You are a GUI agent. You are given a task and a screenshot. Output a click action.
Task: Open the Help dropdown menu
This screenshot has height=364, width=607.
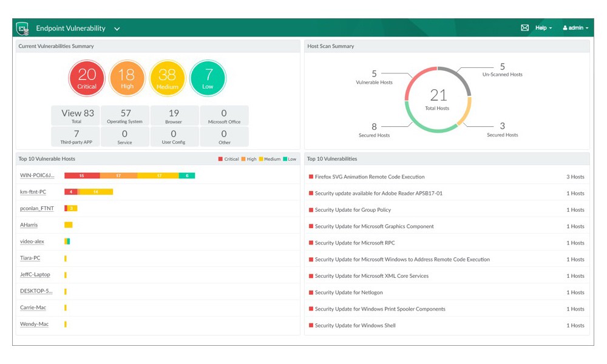(x=543, y=28)
